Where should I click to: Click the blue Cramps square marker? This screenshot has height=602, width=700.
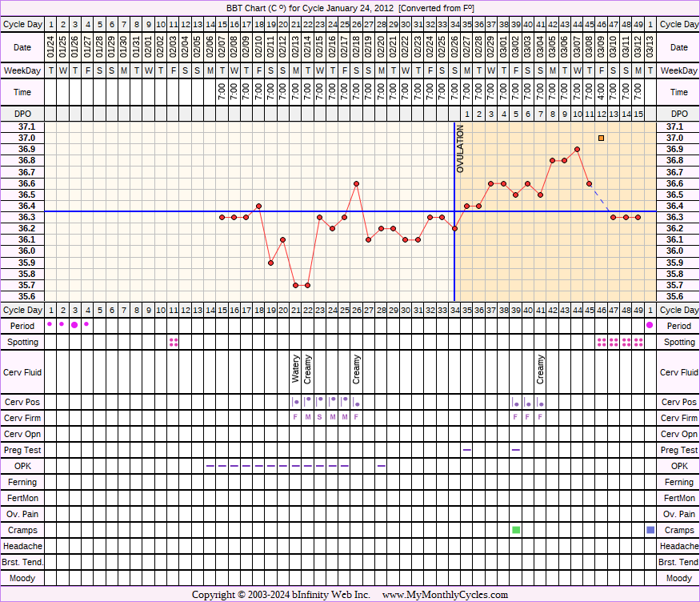pos(650,530)
